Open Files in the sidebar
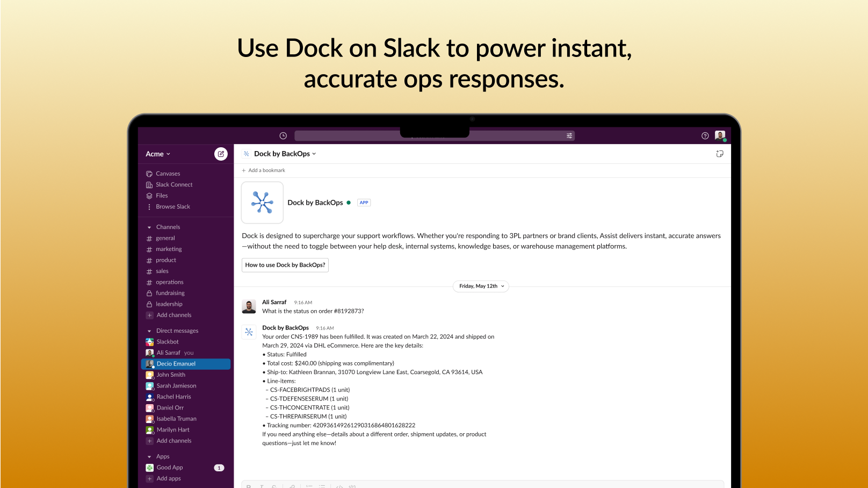Screen dimensions: 868x488 pyautogui.click(x=162, y=196)
